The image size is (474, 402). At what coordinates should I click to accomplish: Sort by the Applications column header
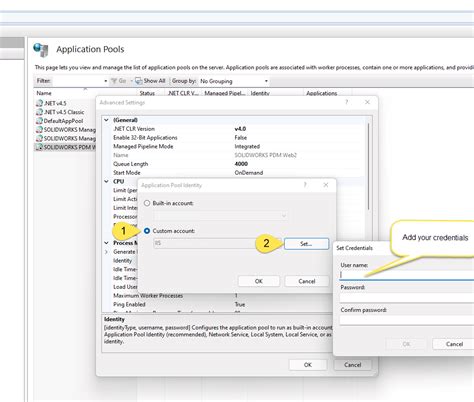tap(322, 93)
